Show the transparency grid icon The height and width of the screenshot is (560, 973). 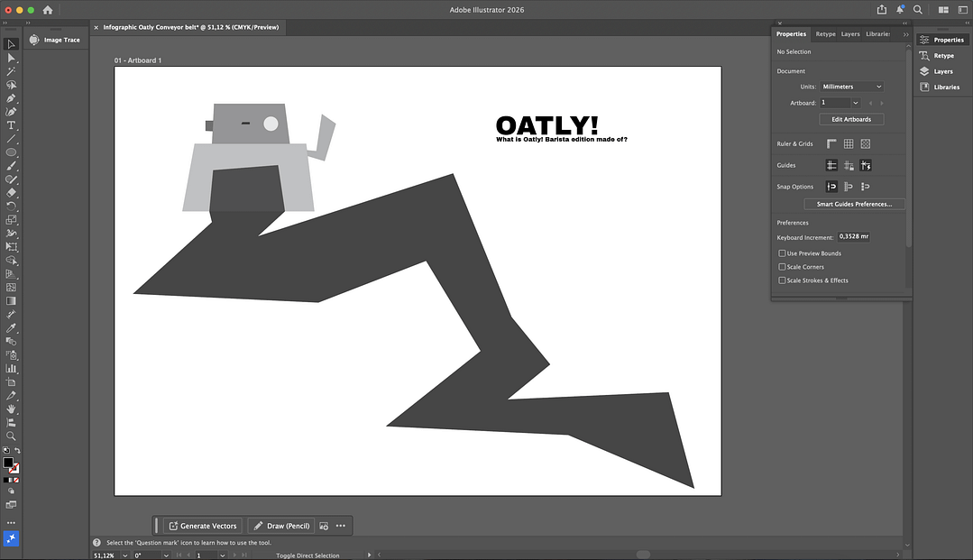click(865, 143)
